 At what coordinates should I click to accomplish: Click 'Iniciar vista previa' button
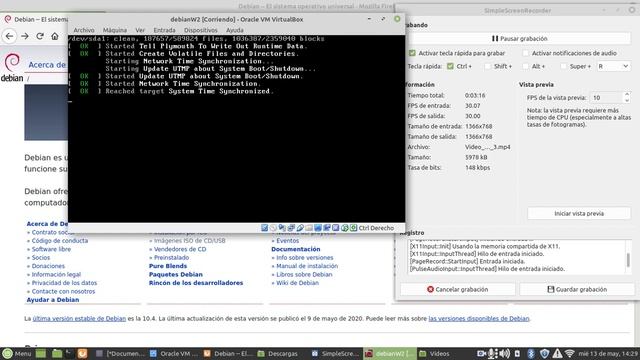(579, 213)
